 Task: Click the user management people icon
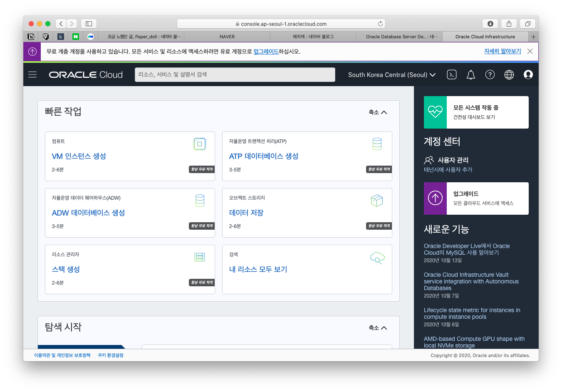pos(429,160)
